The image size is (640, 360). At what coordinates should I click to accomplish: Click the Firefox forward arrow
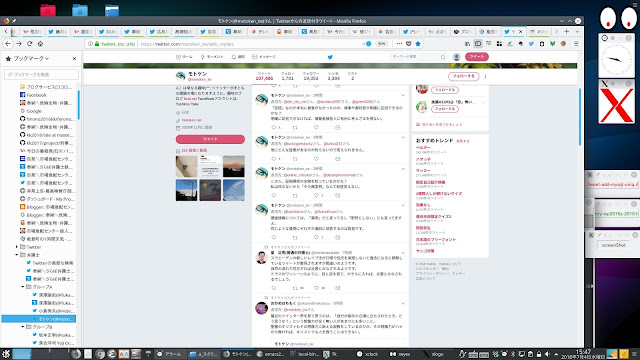pyautogui.click(x=19, y=44)
